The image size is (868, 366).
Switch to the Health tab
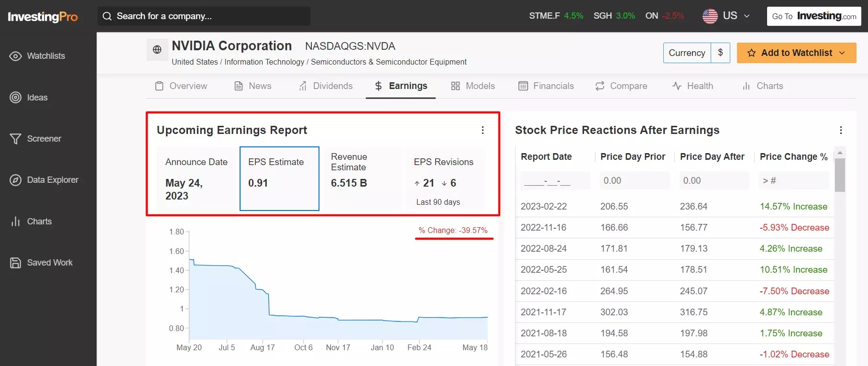692,86
